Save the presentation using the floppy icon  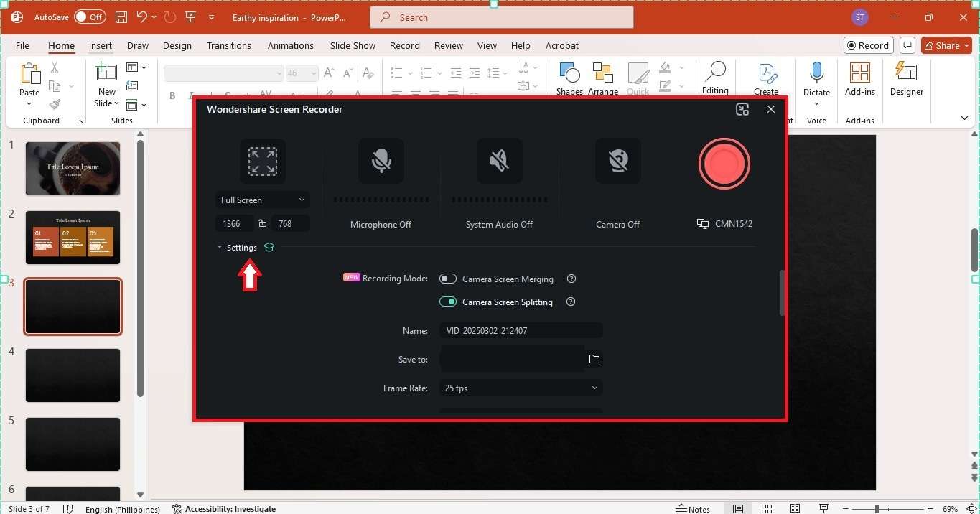pyautogui.click(x=121, y=17)
